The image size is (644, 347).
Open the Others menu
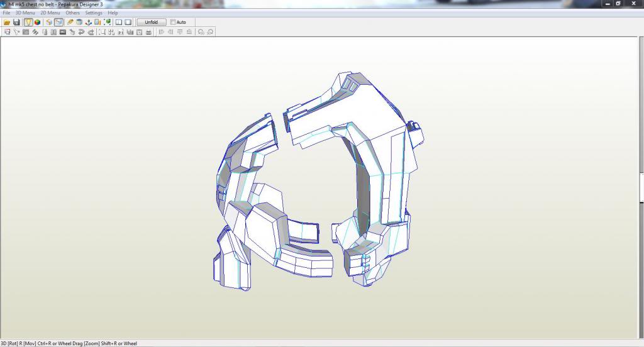tap(73, 13)
